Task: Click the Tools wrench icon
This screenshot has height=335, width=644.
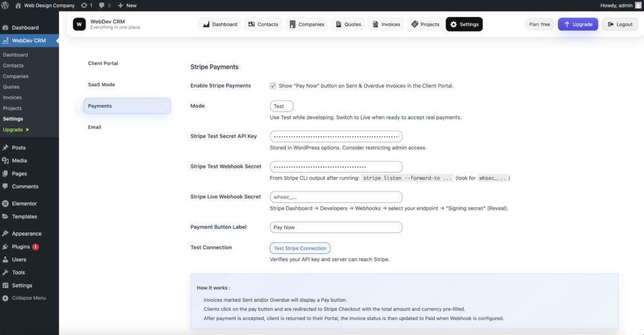Action: 5,272
